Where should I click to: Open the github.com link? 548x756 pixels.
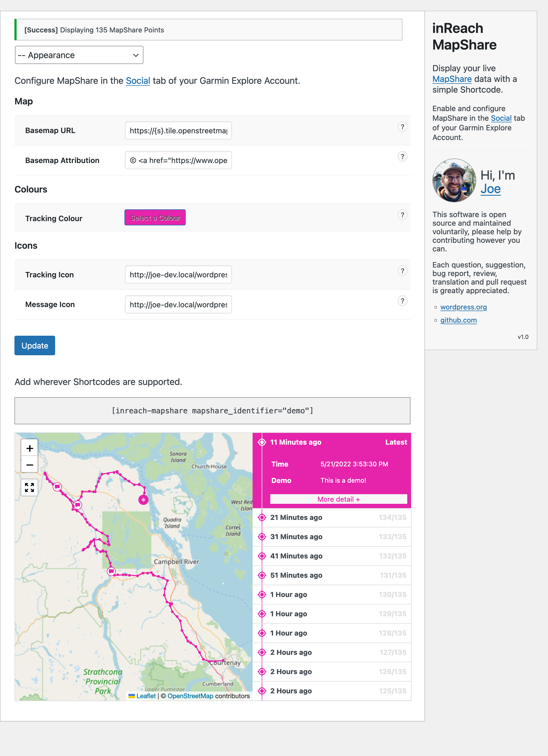(x=458, y=320)
